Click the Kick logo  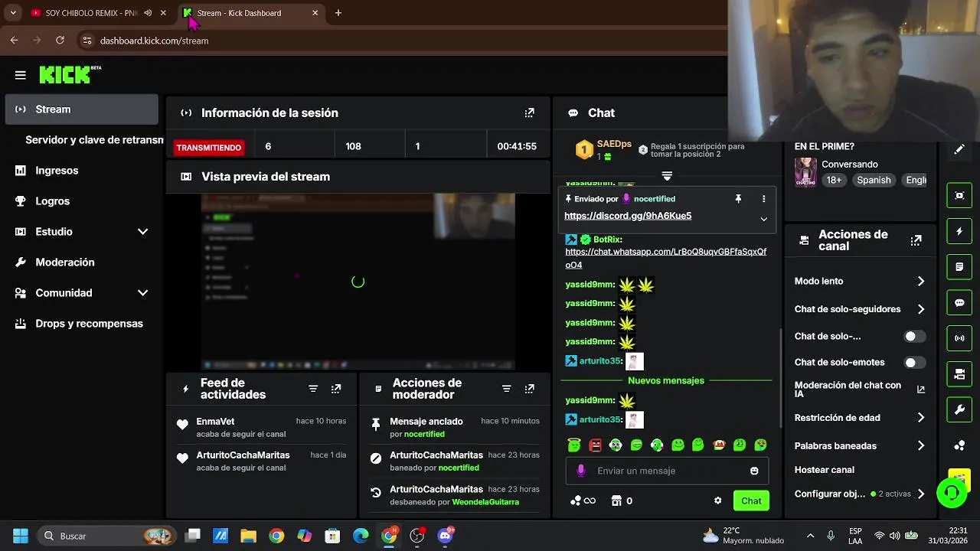pyautogui.click(x=70, y=74)
